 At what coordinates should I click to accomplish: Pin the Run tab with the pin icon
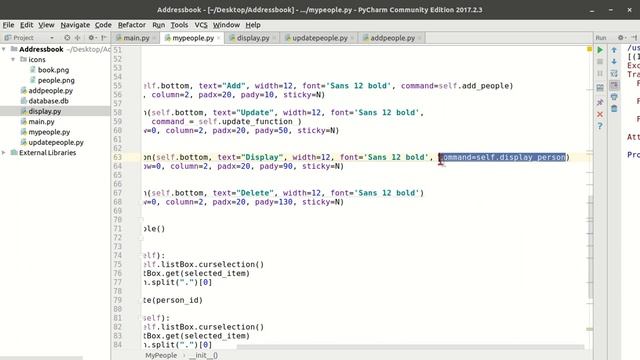click(x=600, y=102)
